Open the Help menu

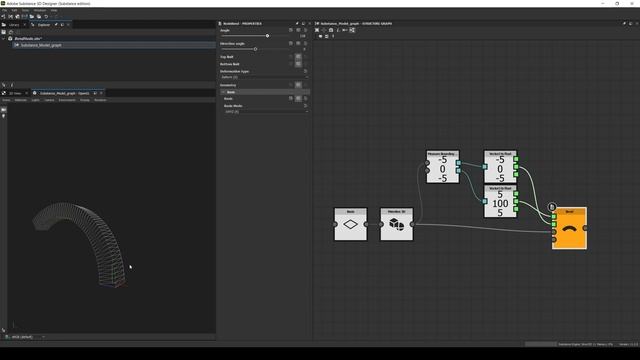[x=54, y=10]
